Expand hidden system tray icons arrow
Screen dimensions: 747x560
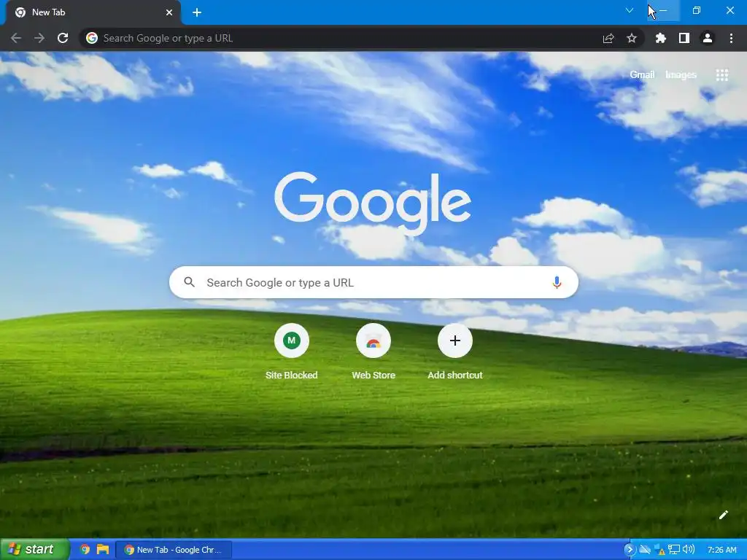click(630, 550)
